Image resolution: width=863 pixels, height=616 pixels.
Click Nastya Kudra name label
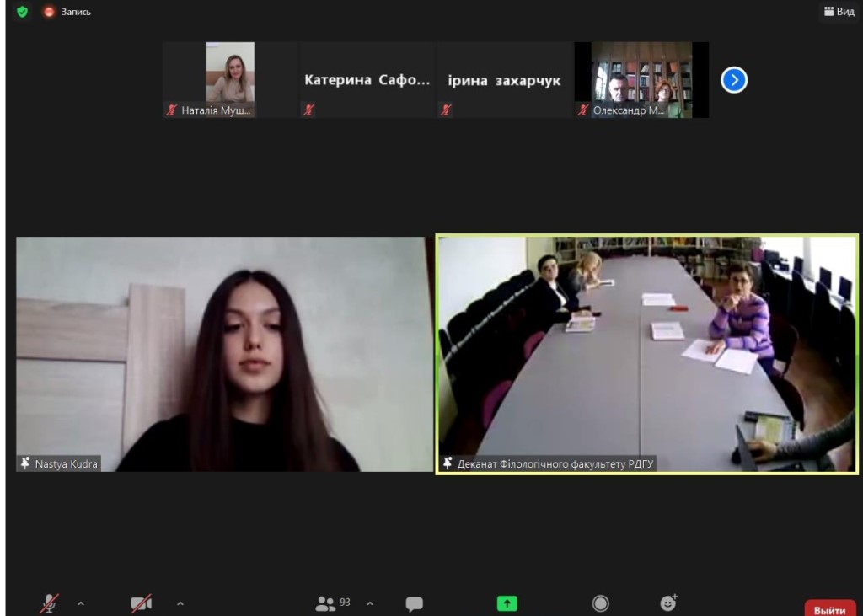66,463
